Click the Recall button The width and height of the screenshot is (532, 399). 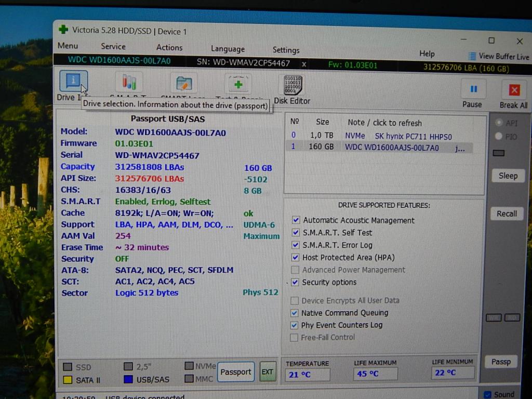pyautogui.click(x=507, y=214)
